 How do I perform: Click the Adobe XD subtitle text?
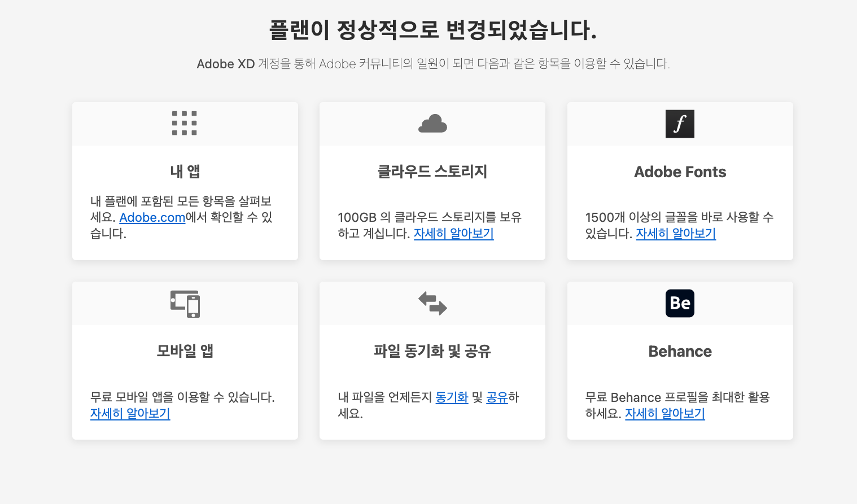tap(433, 64)
